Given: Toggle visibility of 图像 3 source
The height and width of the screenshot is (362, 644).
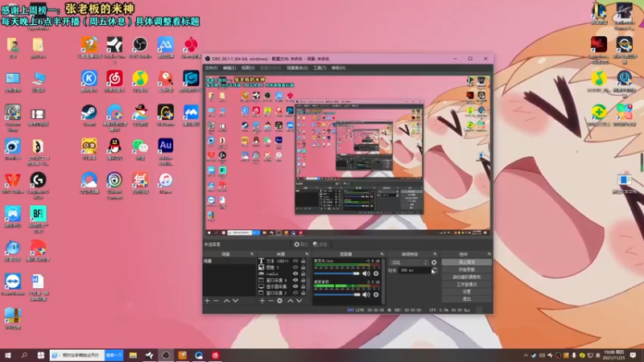Looking at the screenshot, I should click(295, 267).
